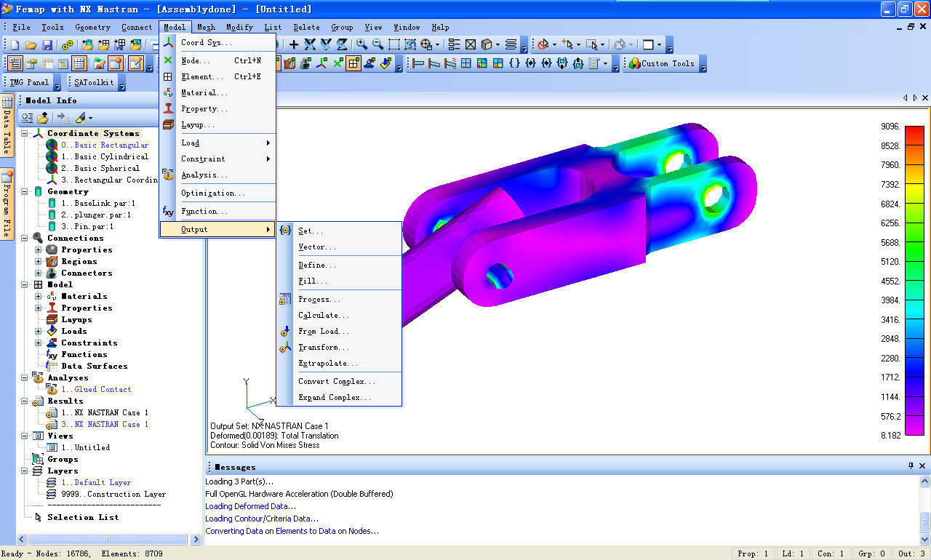Click the crossed-box view style icon
This screenshot has width=931, height=560.
point(471,44)
